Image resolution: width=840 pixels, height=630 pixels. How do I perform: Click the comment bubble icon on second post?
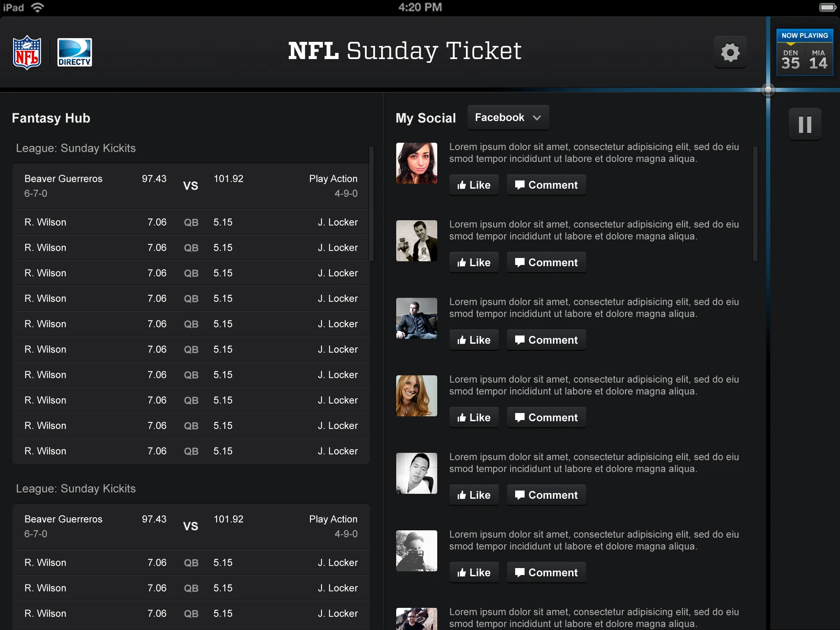click(520, 262)
